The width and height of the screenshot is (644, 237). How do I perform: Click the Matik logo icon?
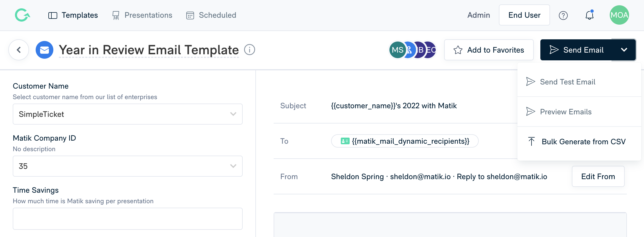(22, 15)
